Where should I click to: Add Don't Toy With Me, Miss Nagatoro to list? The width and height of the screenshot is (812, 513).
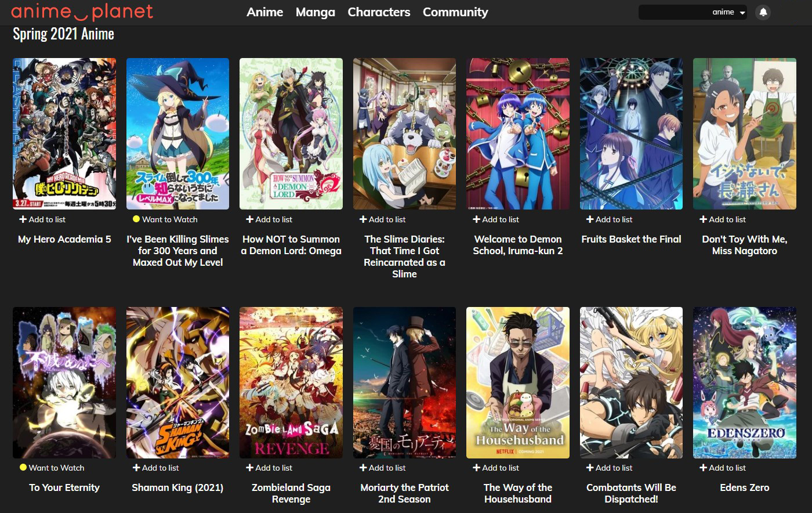pyautogui.click(x=723, y=219)
